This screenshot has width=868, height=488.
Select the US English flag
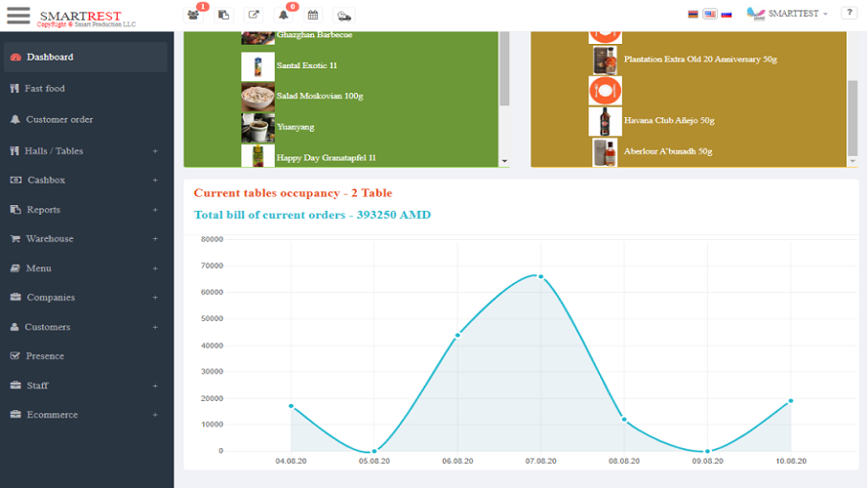pyautogui.click(x=710, y=14)
